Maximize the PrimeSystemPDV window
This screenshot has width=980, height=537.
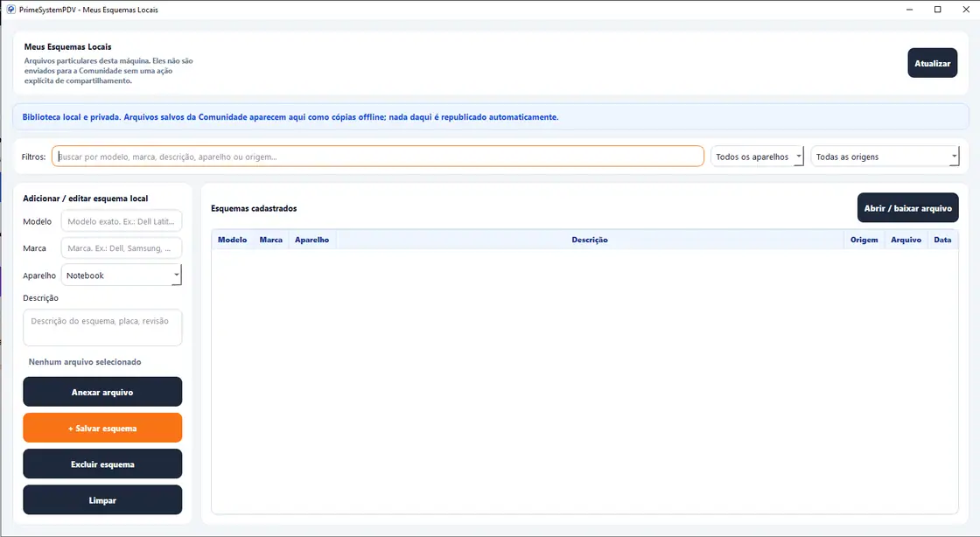(937, 10)
